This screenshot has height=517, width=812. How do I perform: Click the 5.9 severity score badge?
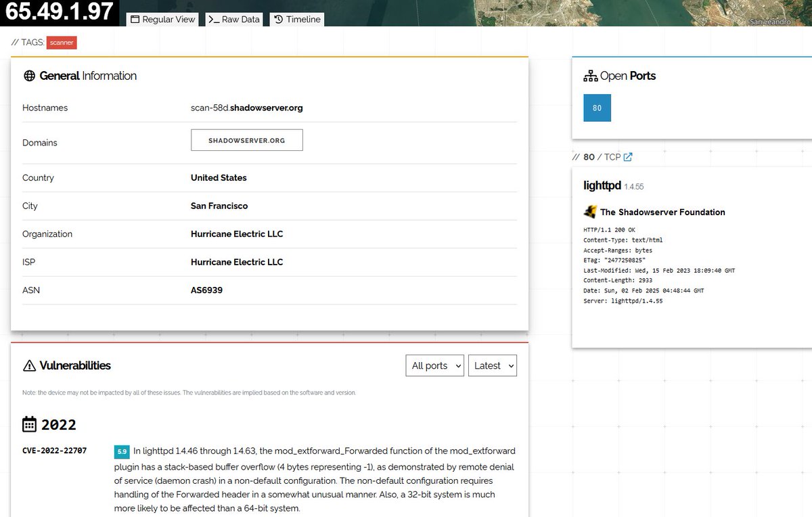click(122, 451)
